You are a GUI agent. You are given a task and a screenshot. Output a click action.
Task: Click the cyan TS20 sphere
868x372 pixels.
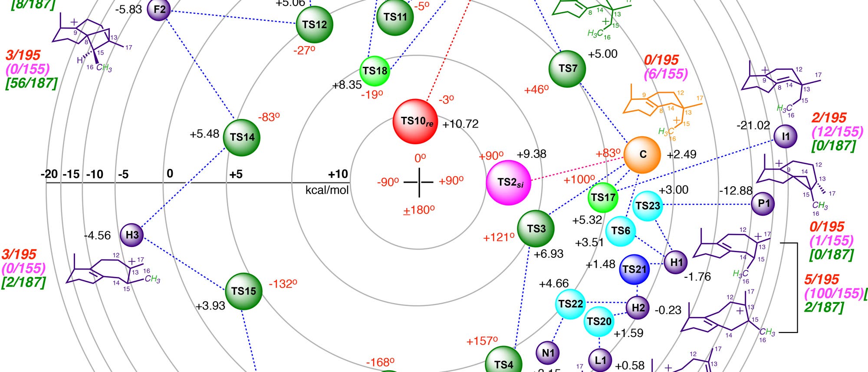tap(599, 322)
